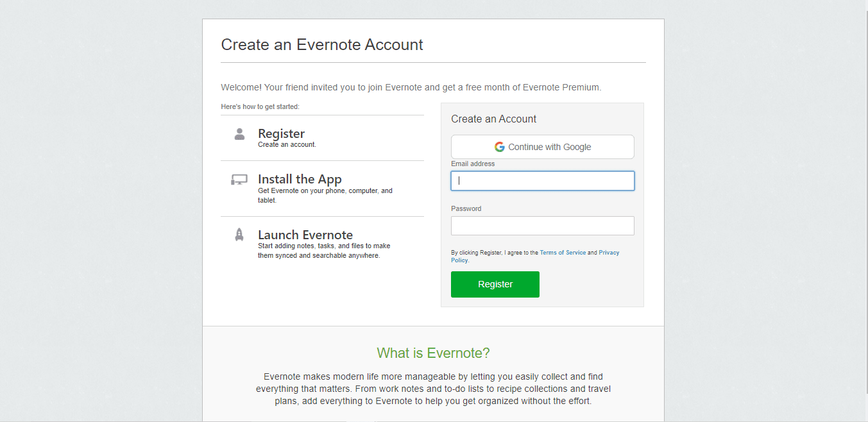This screenshot has width=868, height=422.
Task: Select the Launch Evernote step heading
Action: click(x=305, y=235)
